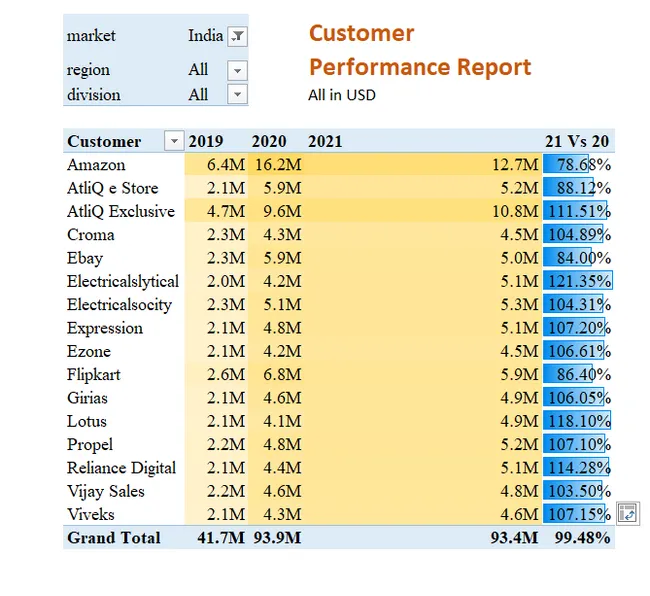This screenshot has height=596, width=650.
Task: Open the market filter dropdown showing India
Action: click(238, 36)
